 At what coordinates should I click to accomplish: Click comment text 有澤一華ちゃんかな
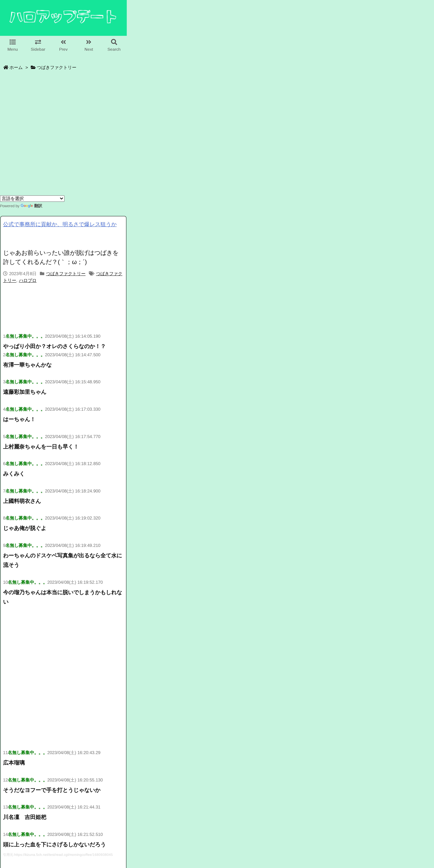[27, 365]
